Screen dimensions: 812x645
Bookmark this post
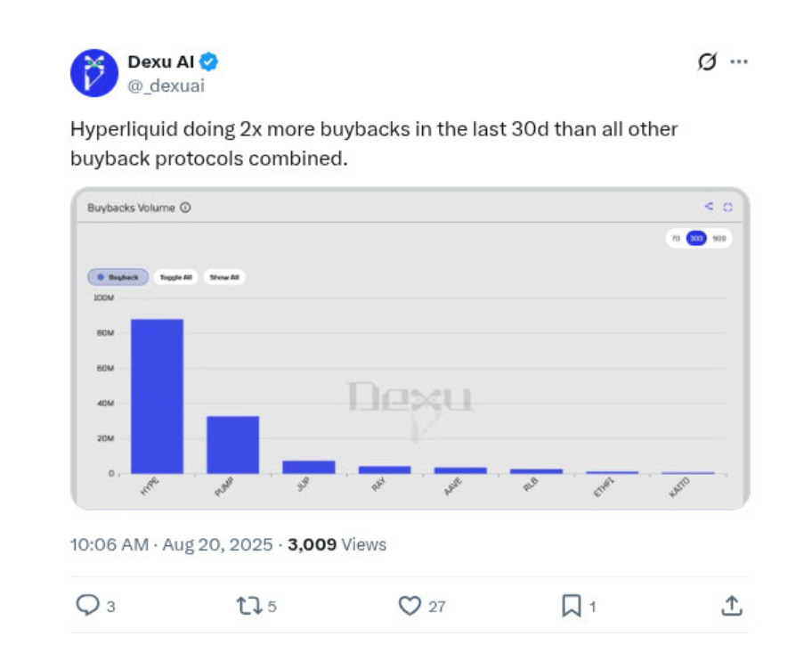pos(571,606)
